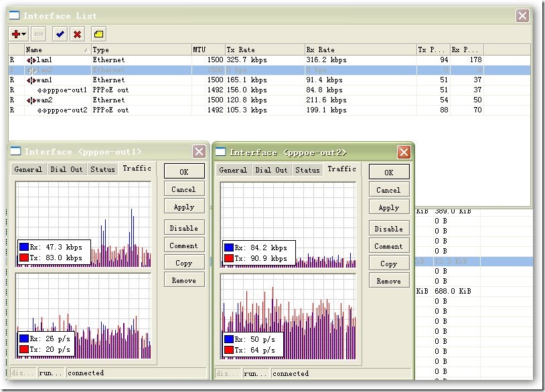
Task: Click Remove in pppoe-out1 dialog
Action: [x=184, y=280]
